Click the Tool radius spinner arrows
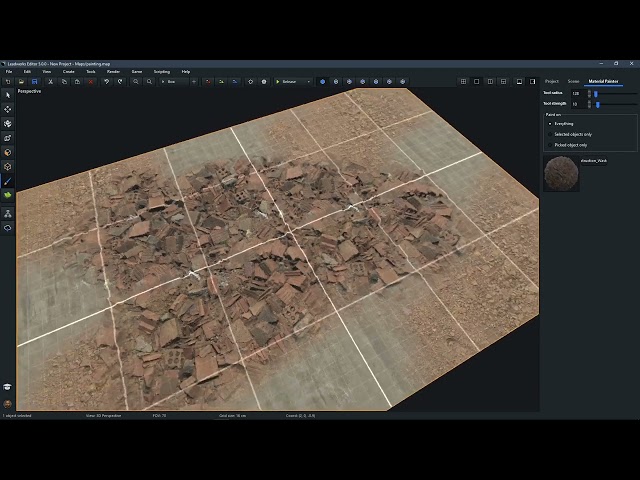The height and width of the screenshot is (480, 640). tap(589, 93)
